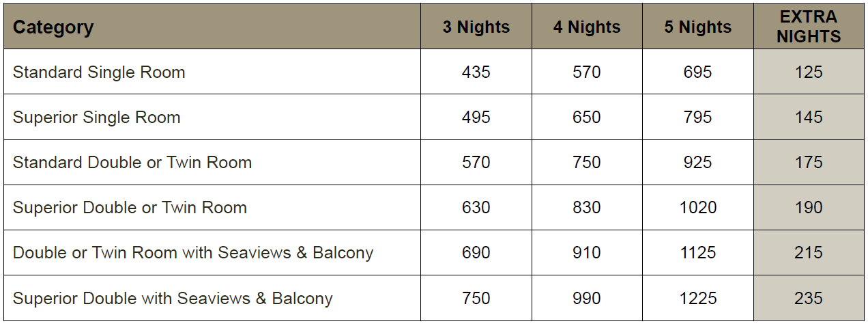Click the 650 price cell

(x=587, y=118)
